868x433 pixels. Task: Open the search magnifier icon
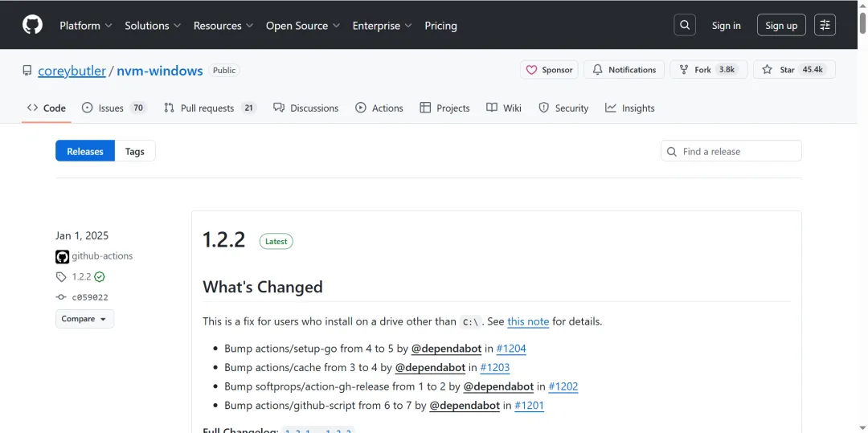(x=685, y=25)
